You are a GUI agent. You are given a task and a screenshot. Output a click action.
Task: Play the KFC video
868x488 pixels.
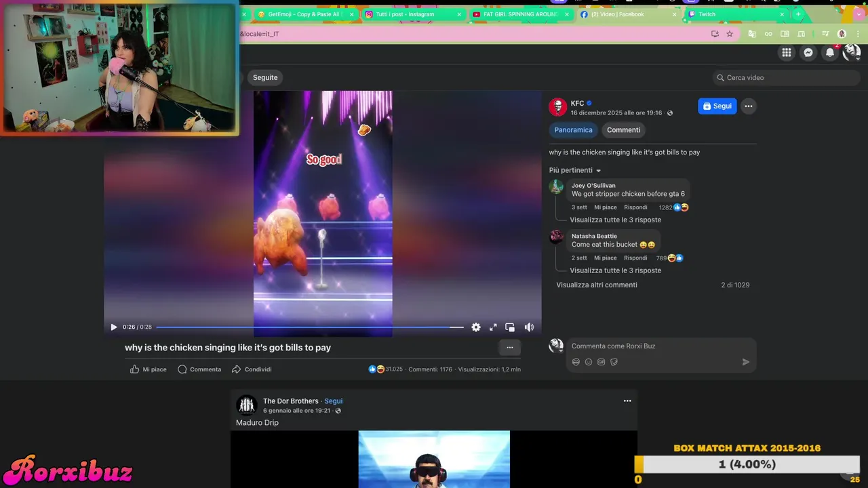click(114, 327)
